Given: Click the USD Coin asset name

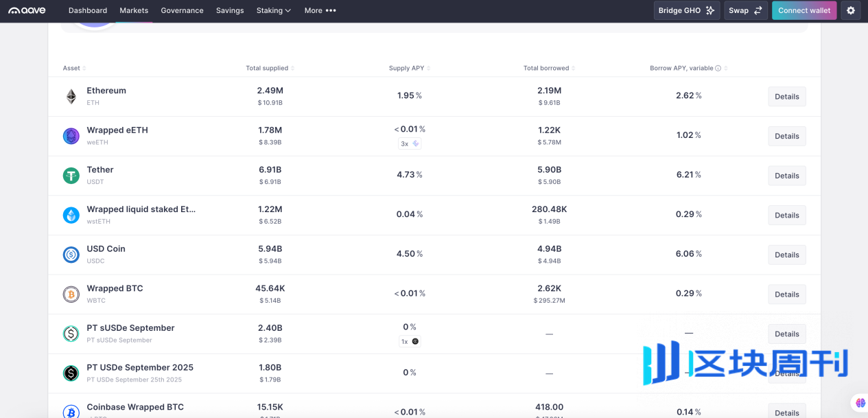Looking at the screenshot, I should coord(106,249).
